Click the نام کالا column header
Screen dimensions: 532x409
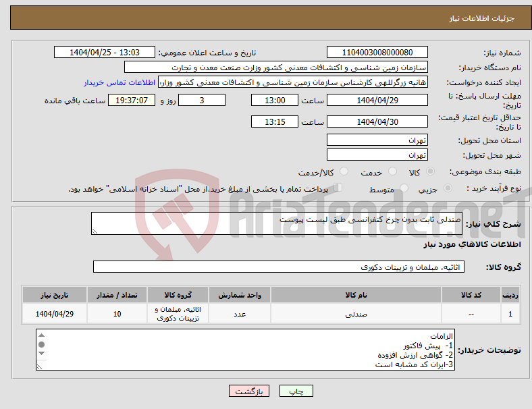(x=356, y=295)
